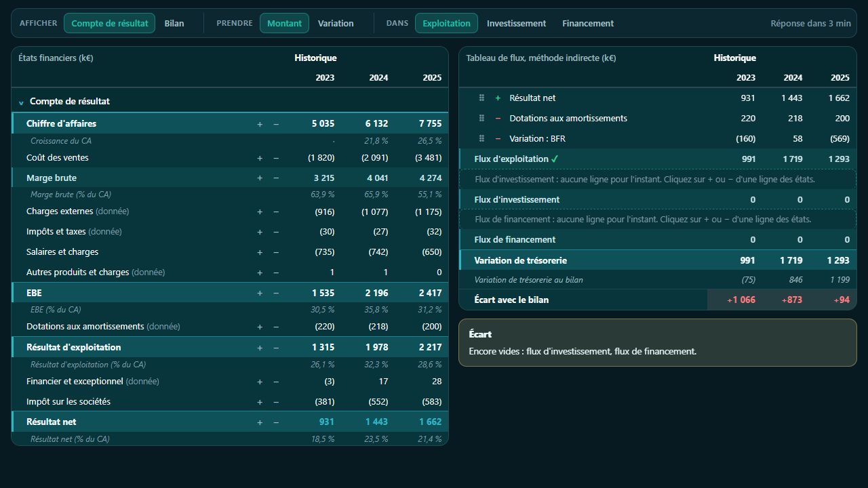
Task: Click the 'Encore vides' message in Écart panel
Action: [583, 351]
